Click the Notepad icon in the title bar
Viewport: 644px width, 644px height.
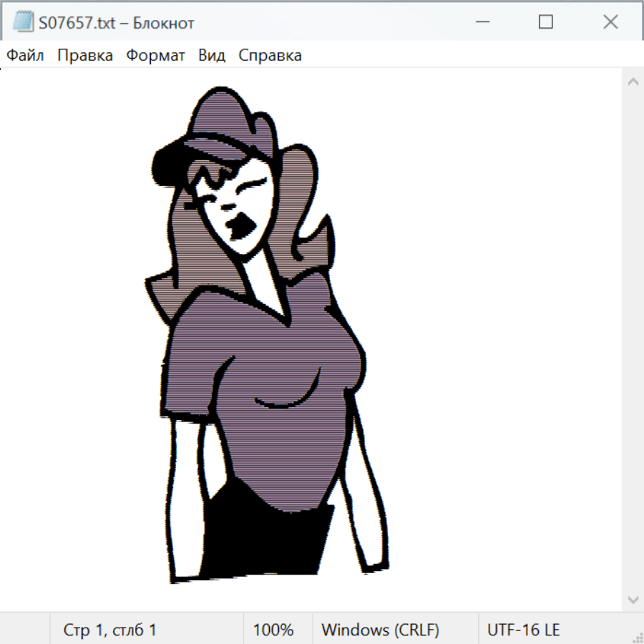pos(24,22)
